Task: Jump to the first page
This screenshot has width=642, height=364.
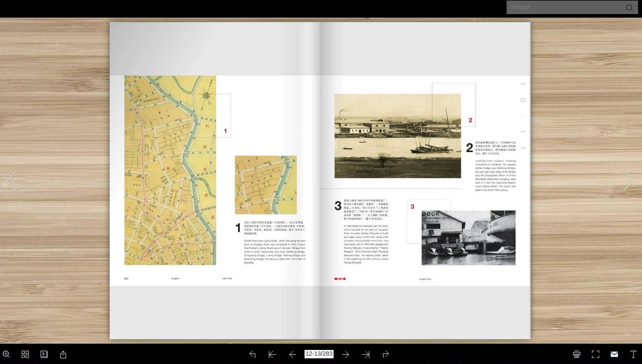Action: (272, 354)
